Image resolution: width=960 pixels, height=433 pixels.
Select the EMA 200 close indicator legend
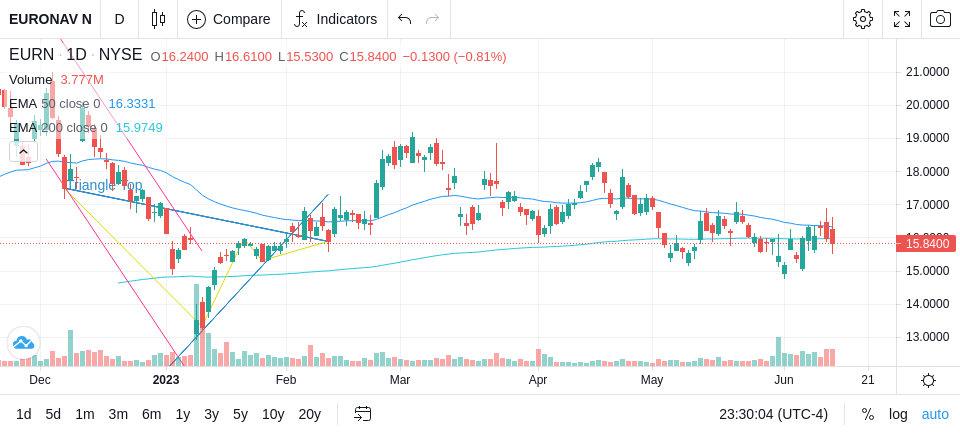click(x=86, y=127)
